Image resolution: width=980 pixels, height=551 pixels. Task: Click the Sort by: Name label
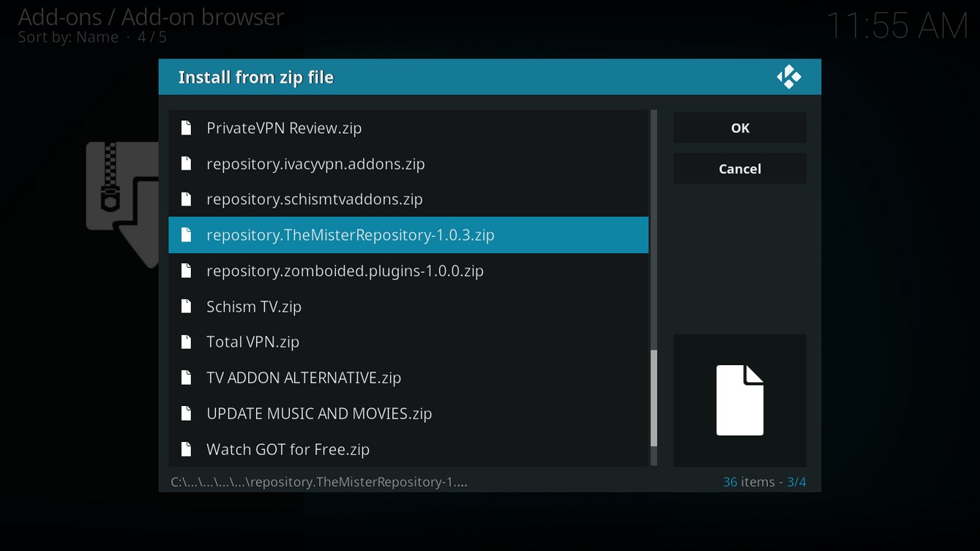tap(68, 37)
